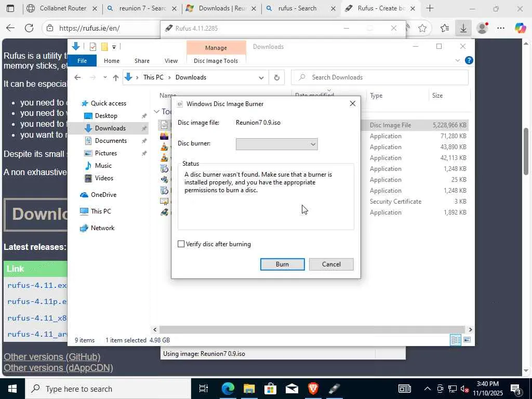This screenshot has width=532, height=399.
Task: Refresh the Downloads folder view
Action: tap(276, 78)
